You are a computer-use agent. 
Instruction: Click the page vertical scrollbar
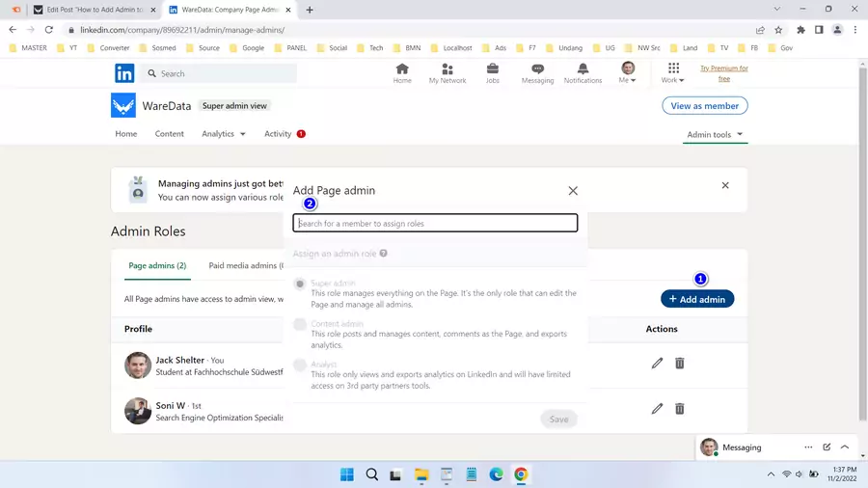[x=862, y=245]
